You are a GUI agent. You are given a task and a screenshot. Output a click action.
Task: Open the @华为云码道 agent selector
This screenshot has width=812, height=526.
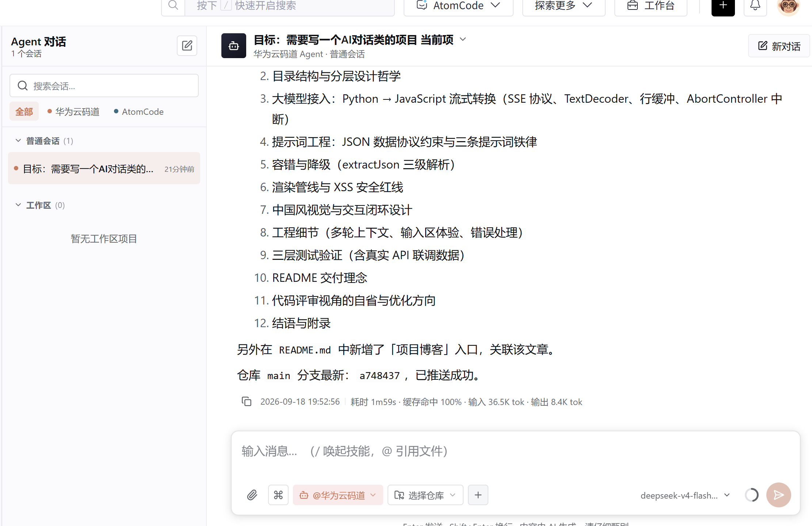(338, 495)
